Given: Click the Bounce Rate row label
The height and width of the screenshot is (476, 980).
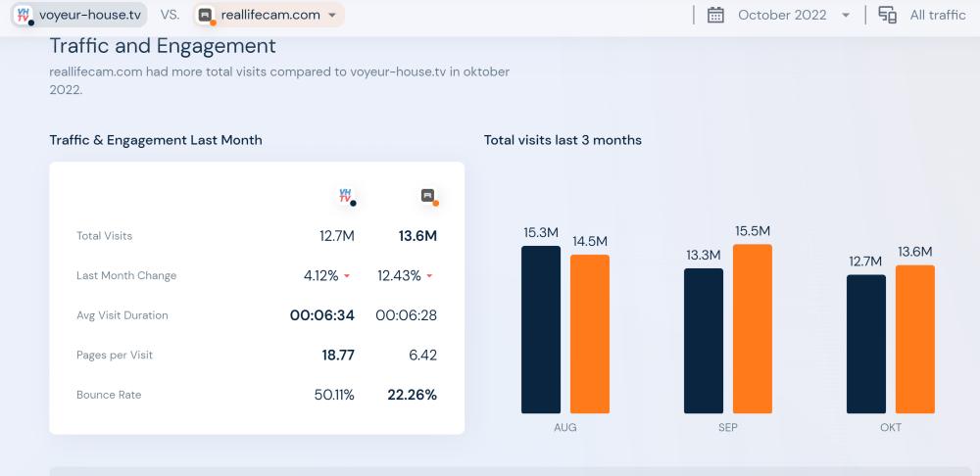Looking at the screenshot, I should (109, 395).
